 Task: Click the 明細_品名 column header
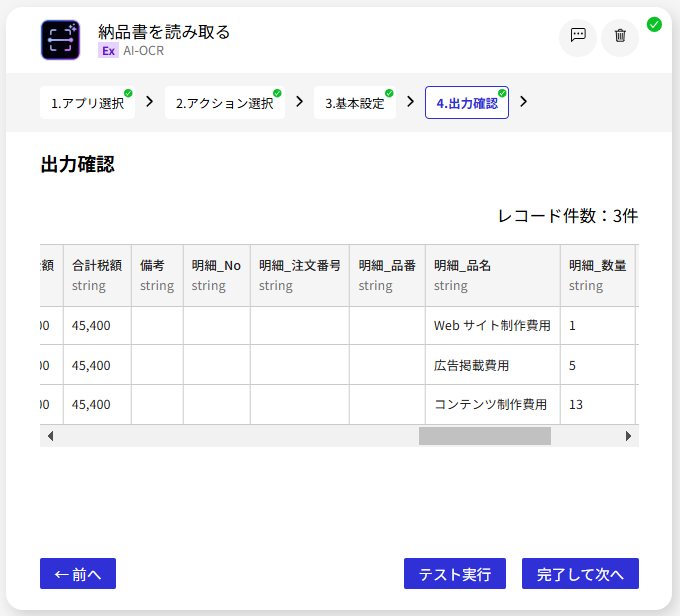pyautogui.click(x=493, y=275)
